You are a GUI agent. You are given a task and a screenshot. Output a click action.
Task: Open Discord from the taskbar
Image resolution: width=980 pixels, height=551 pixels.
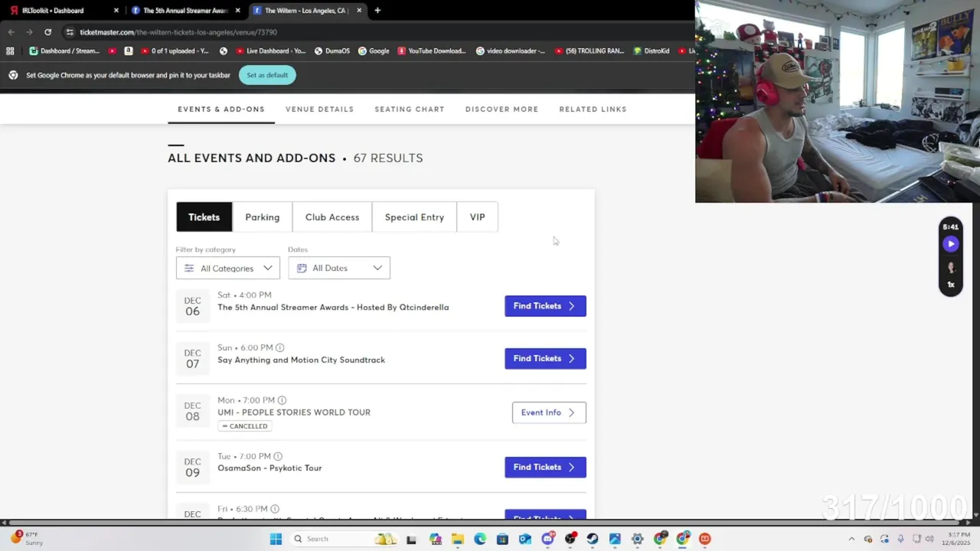pyautogui.click(x=547, y=539)
